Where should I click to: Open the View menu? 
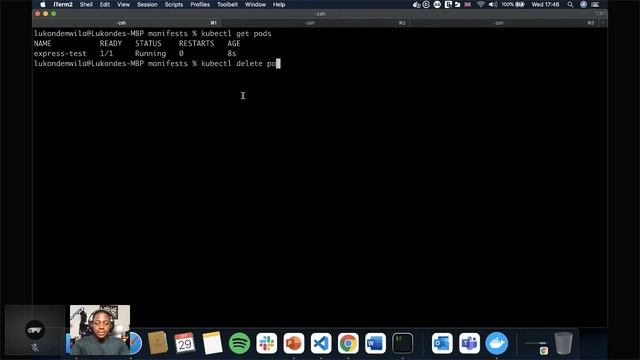123,4
